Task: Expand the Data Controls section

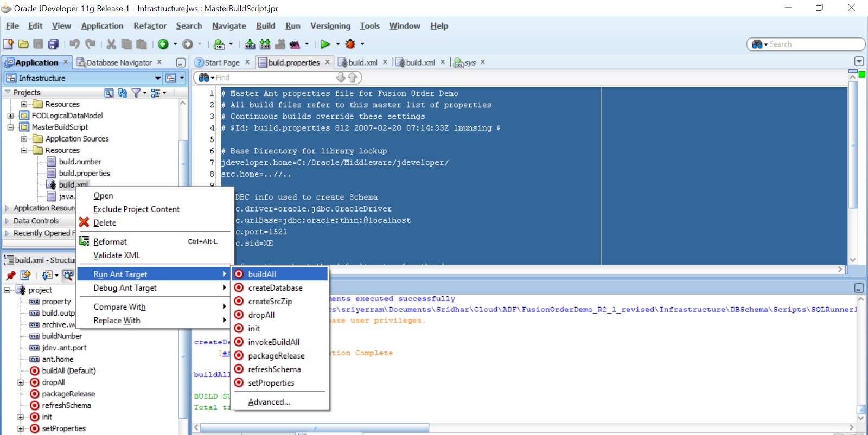Action: coord(7,221)
